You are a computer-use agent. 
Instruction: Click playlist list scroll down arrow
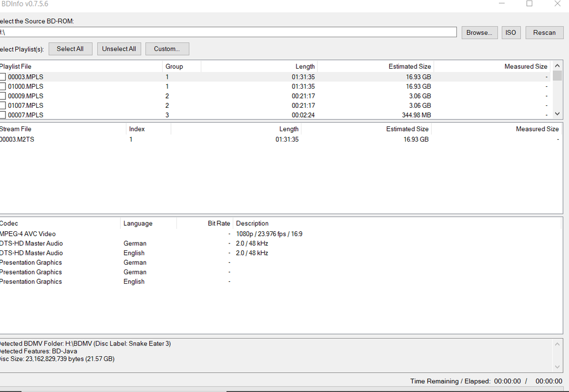pyautogui.click(x=557, y=114)
